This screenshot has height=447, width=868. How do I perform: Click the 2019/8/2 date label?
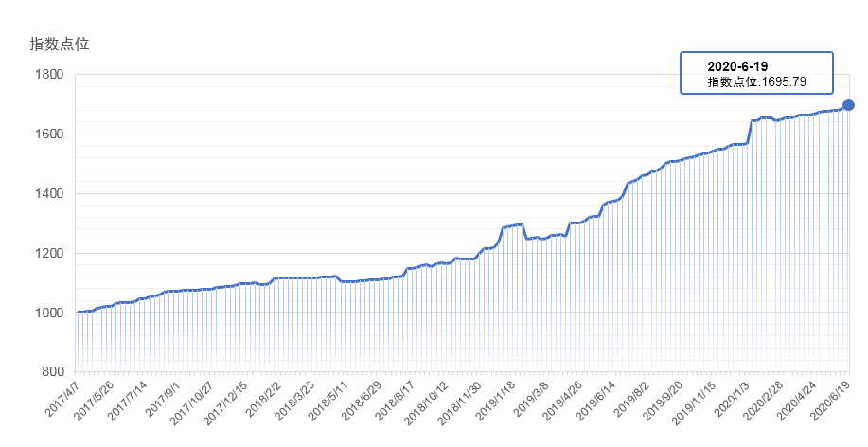point(630,397)
